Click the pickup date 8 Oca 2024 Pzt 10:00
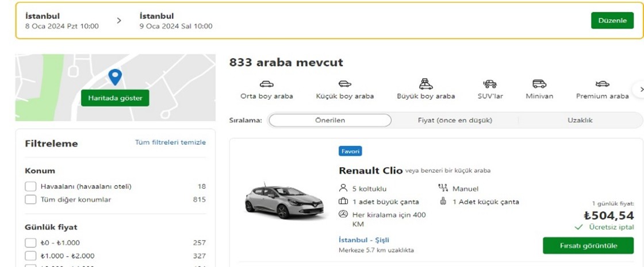Viewport: 644px width, 267px height. (62, 26)
